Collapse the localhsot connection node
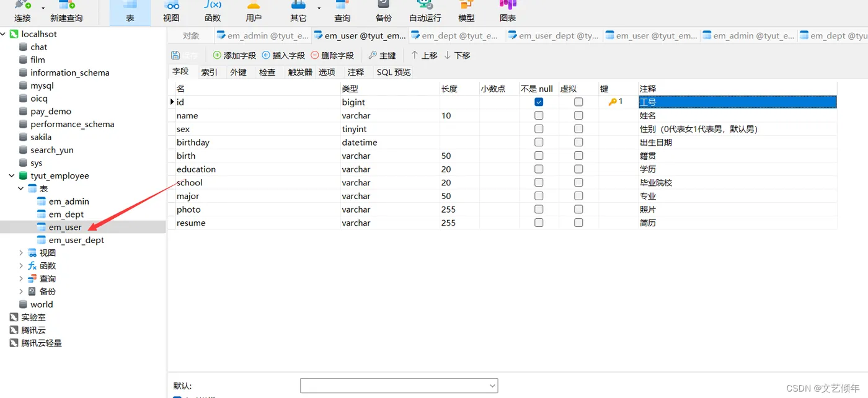 click(4, 34)
